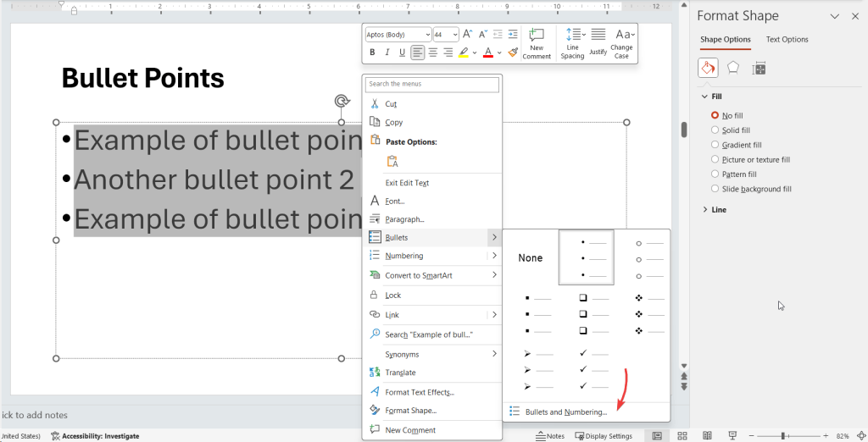Click the Increase Font Size icon
The width and height of the screenshot is (868, 442).
[x=467, y=35]
